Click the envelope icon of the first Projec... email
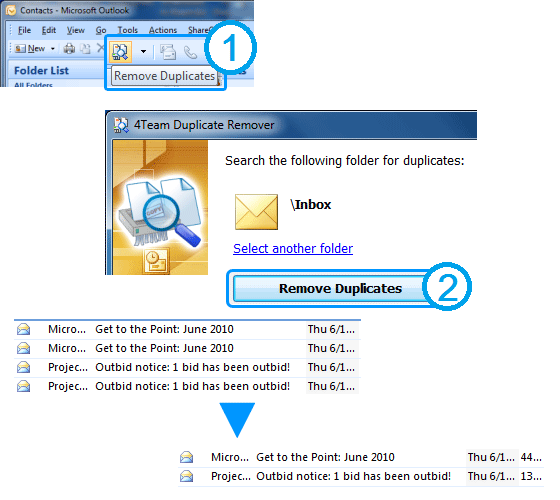560x500 pixels. 24,368
